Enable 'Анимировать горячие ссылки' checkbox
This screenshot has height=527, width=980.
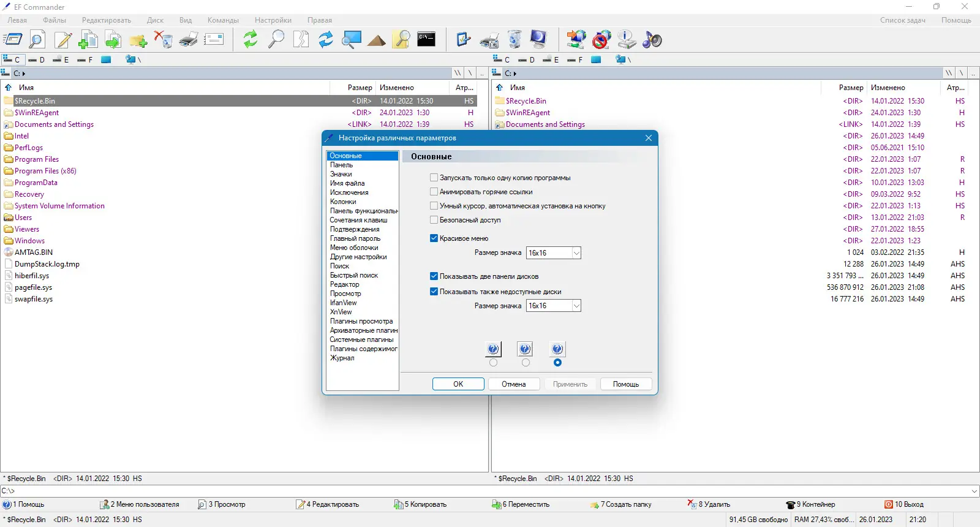[434, 192]
